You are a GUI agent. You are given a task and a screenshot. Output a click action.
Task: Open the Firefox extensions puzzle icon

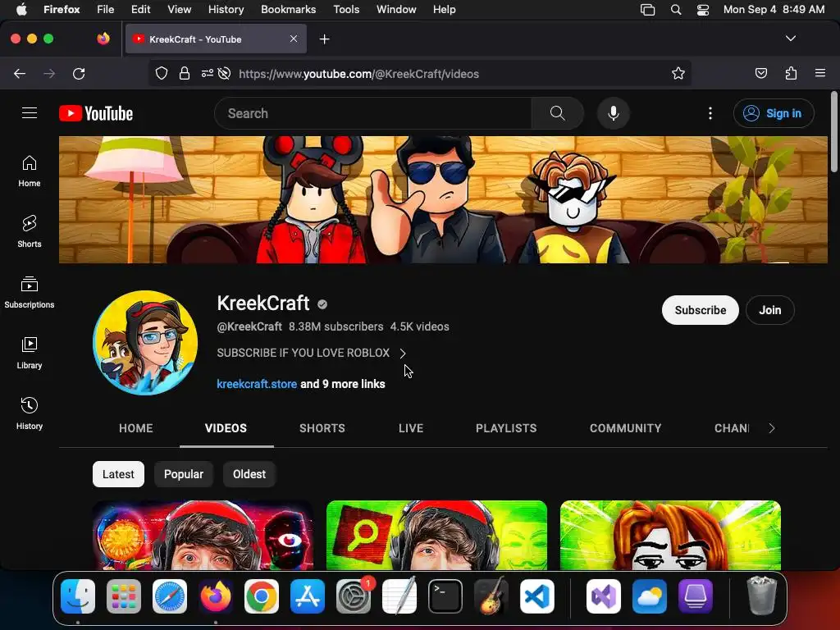792,73
